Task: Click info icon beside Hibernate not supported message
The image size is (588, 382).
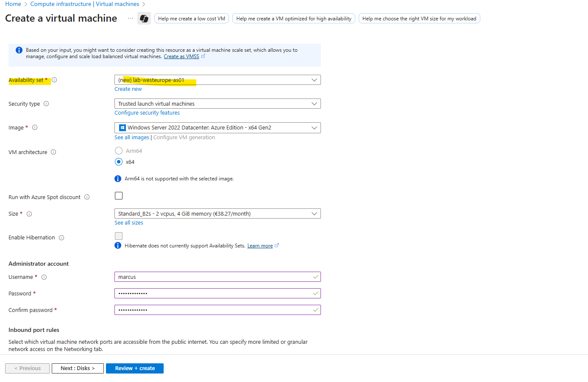Action: [118, 245]
